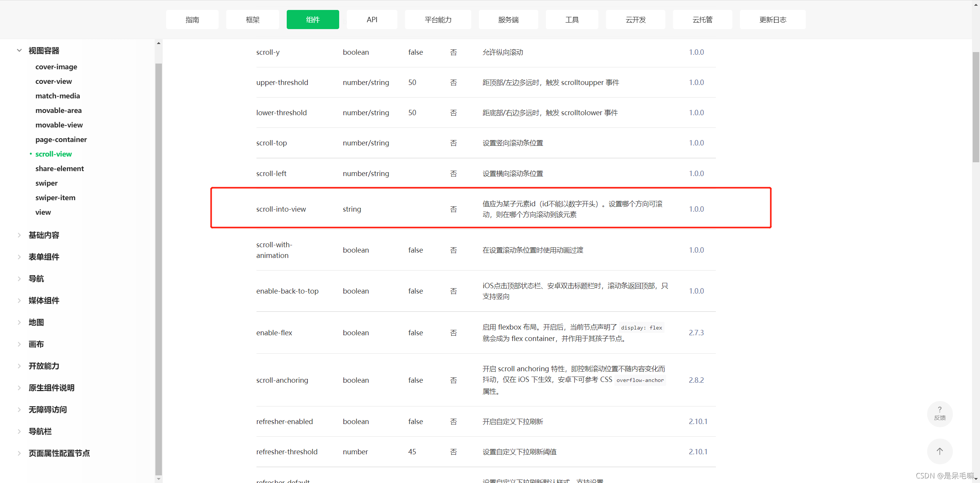Open version link 2.10.1 for refresher-threshold
Viewport: 980px width, 483px height.
coord(698,452)
